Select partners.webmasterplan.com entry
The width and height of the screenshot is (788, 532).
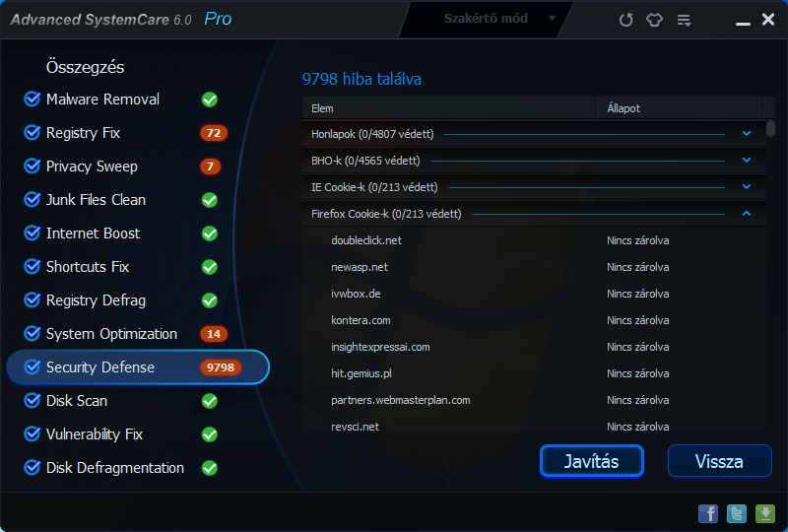(534, 400)
